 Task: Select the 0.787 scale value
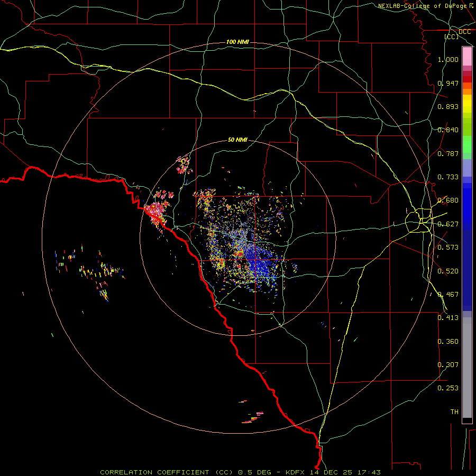[x=448, y=153]
